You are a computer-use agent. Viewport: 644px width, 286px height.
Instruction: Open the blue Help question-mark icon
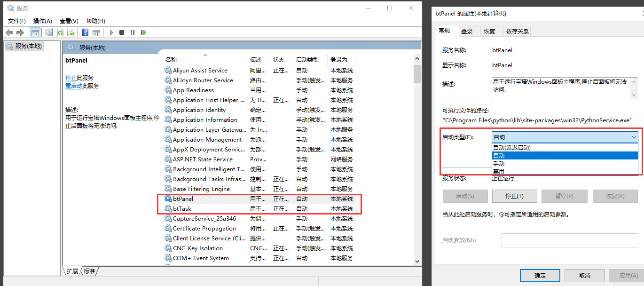pyautogui.click(x=85, y=32)
